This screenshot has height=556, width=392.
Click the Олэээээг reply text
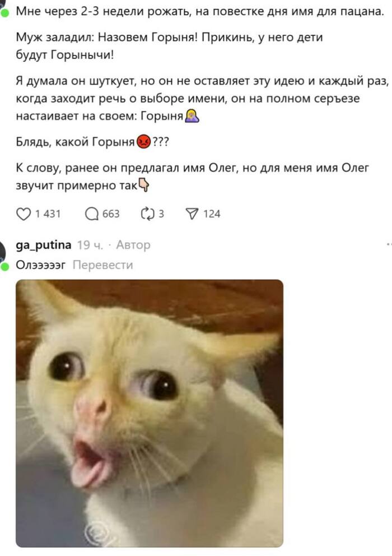(41, 265)
